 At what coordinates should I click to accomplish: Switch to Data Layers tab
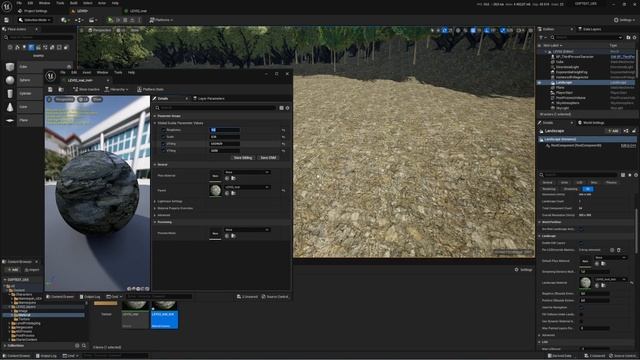[590, 29]
